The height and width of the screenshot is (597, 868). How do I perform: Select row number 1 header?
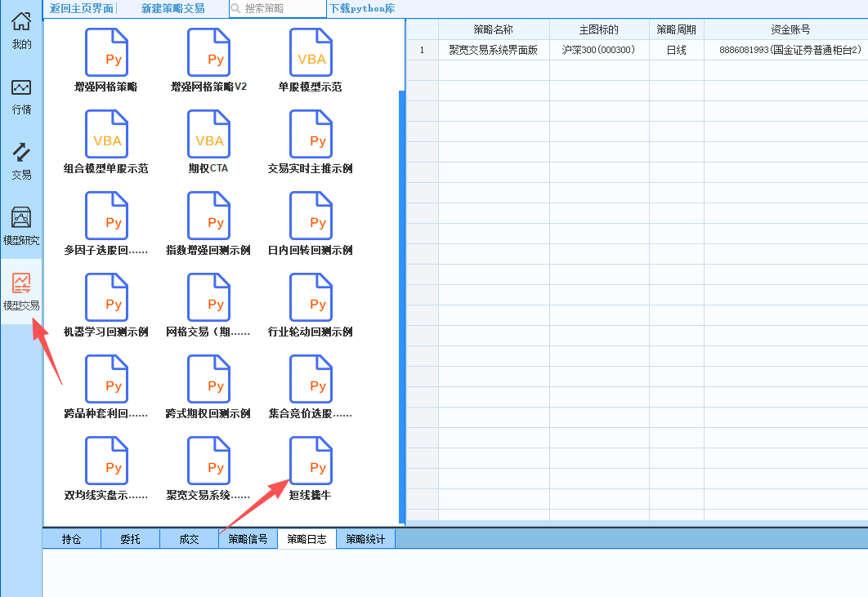pyautogui.click(x=422, y=50)
